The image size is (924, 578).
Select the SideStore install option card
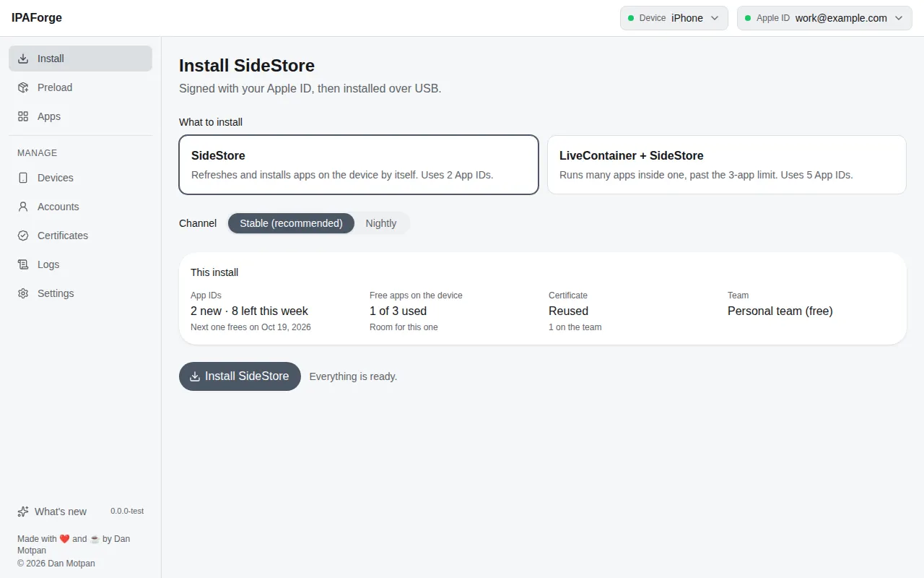coord(359,165)
